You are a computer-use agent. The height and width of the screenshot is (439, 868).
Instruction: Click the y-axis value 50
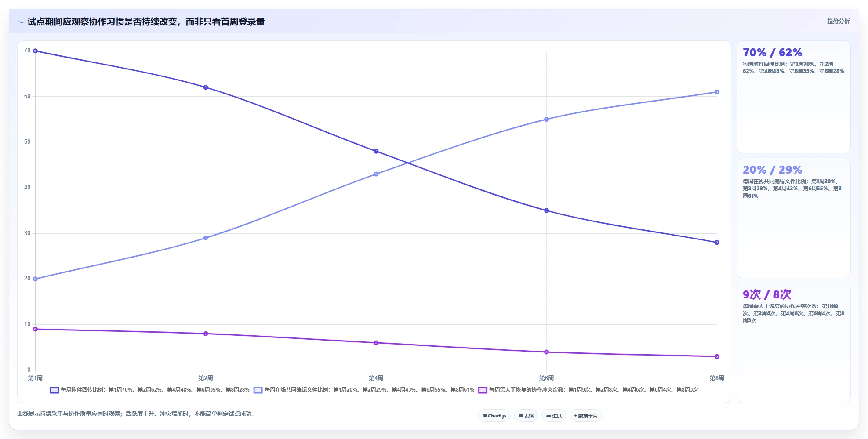coord(27,142)
